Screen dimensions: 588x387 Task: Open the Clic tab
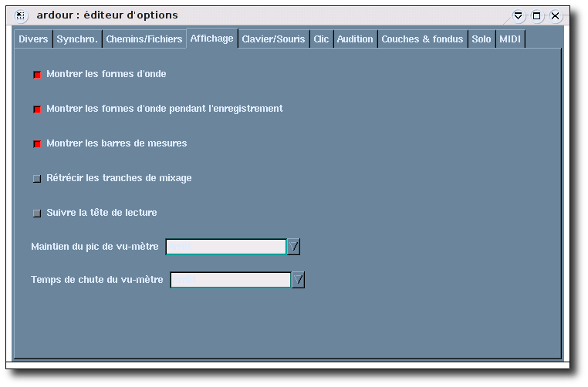point(321,39)
